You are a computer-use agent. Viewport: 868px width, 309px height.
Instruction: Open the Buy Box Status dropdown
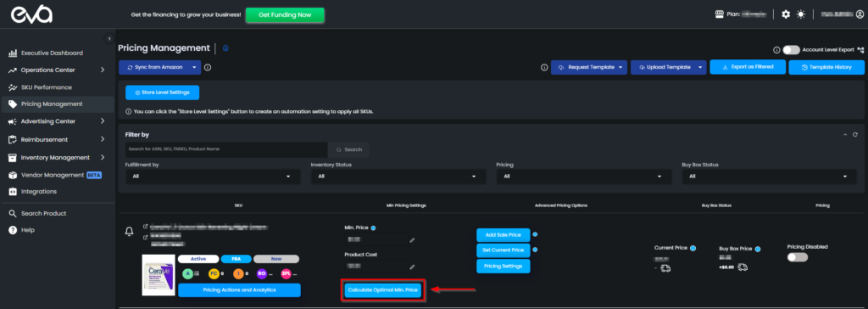click(770, 177)
